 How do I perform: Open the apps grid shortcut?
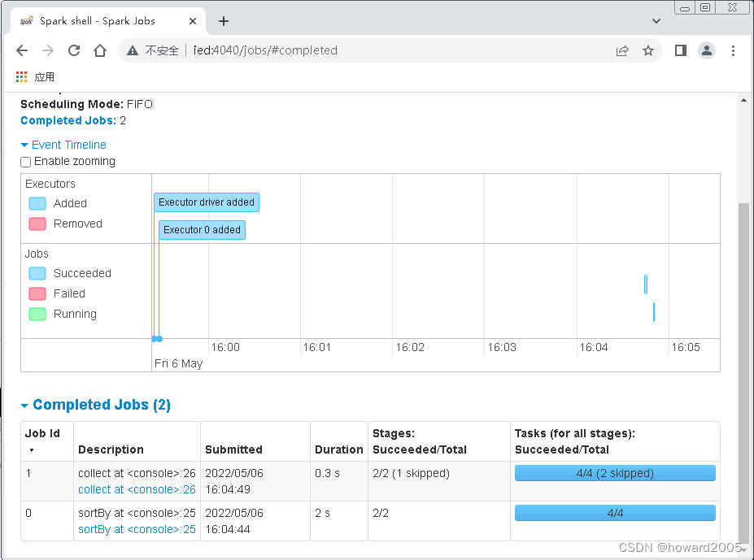[22, 77]
